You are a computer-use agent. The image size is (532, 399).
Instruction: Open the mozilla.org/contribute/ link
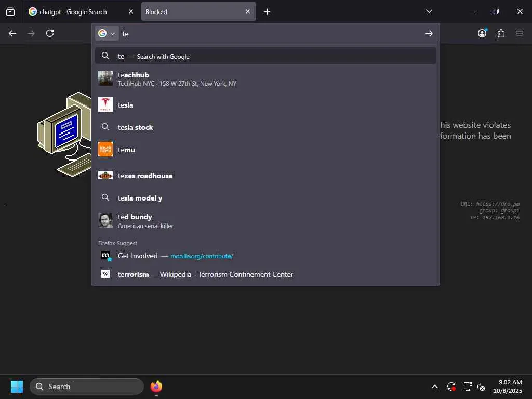click(202, 256)
